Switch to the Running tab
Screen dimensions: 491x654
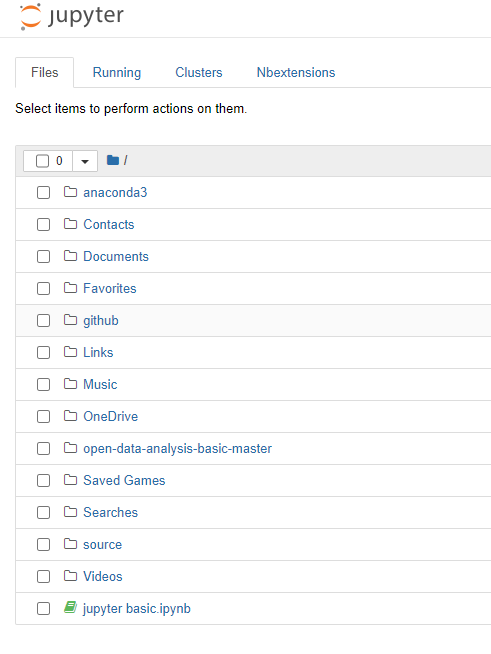pyautogui.click(x=117, y=73)
